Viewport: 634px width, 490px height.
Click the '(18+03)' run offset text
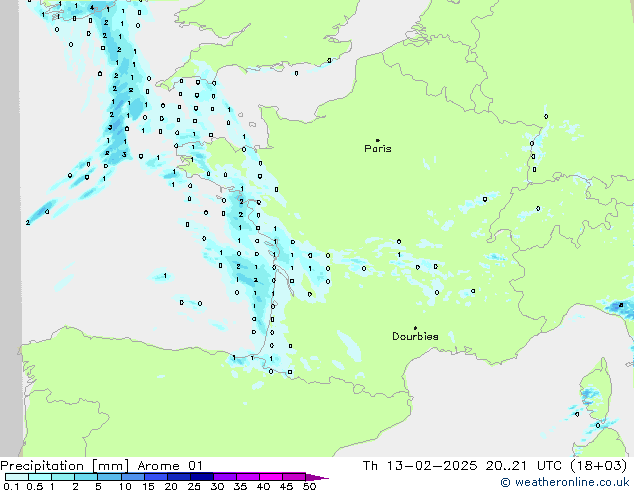pos(598,466)
